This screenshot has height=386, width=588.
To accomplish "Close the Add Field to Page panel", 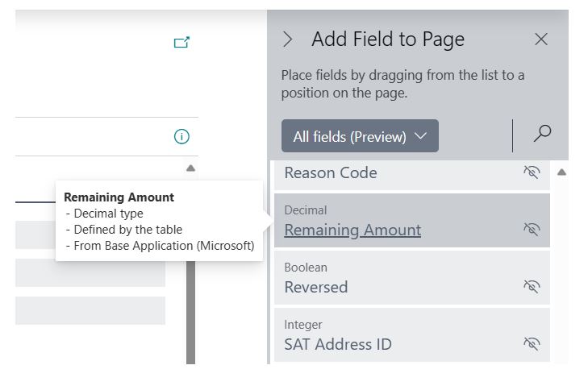I will [x=541, y=39].
